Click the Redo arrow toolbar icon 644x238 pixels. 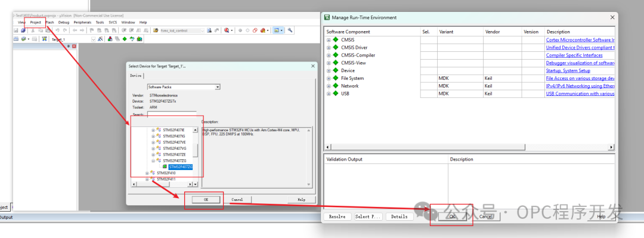point(65,30)
